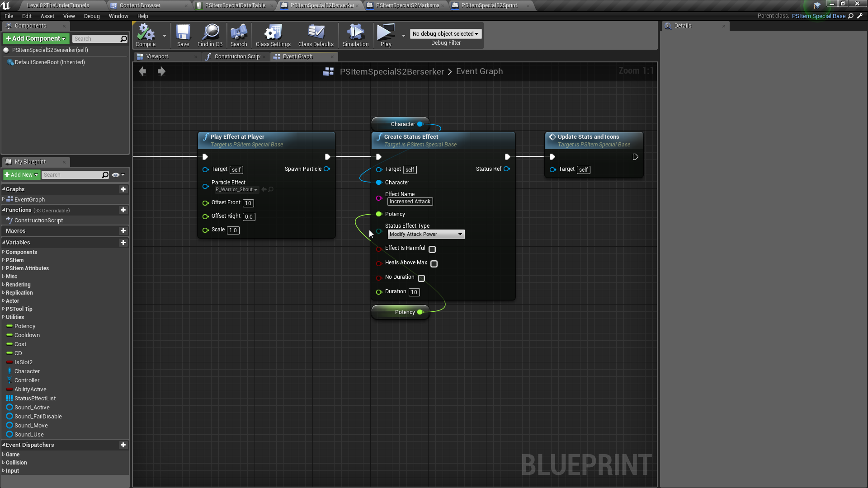This screenshot has width=868, height=488.
Task: Click the Potency variable node pin
Action: coord(420,312)
